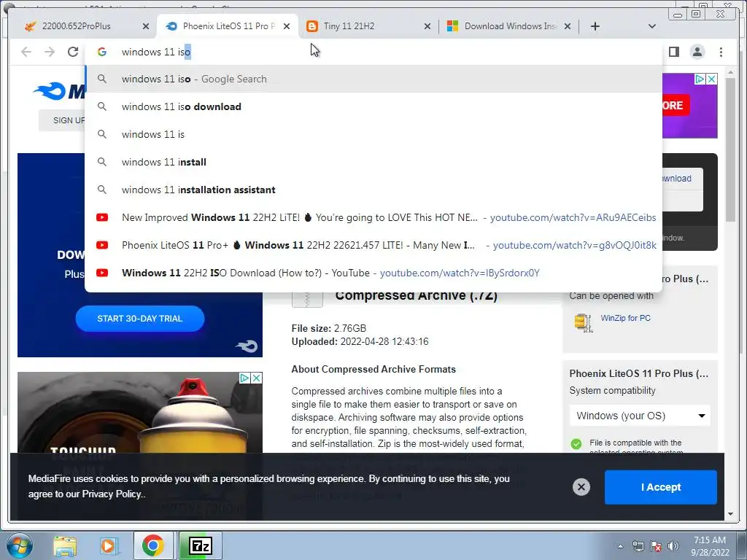Open 'Windows 11 22H2 ISO Download' YouTube suggestion
The height and width of the screenshot is (560, 747).
coord(373,273)
